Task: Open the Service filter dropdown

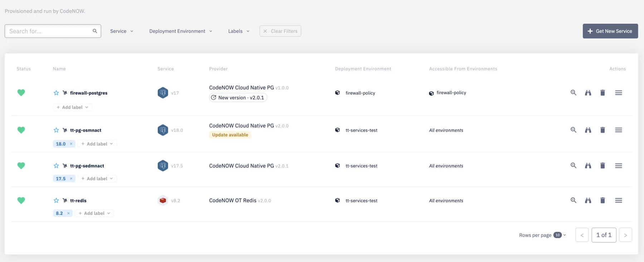Action: click(122, 31)
